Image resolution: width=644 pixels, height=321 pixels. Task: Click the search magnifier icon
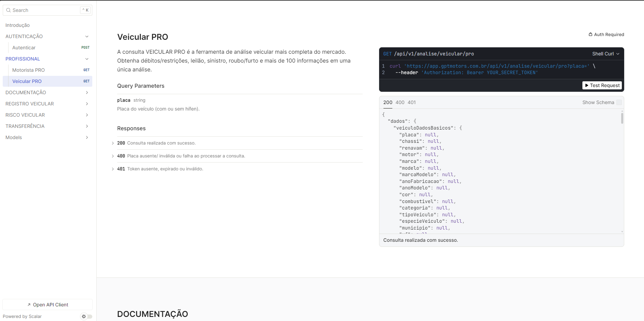pyautogui.click(x=9, y=10)
